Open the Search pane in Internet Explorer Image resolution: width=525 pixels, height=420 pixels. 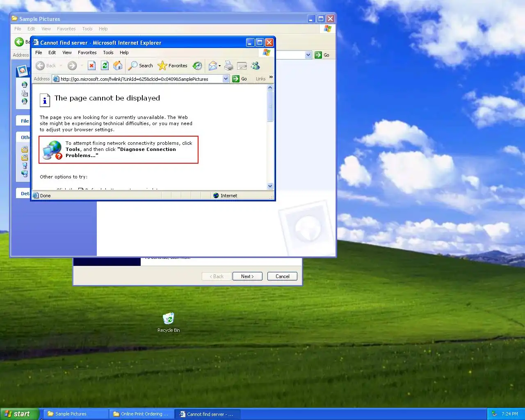141,66
